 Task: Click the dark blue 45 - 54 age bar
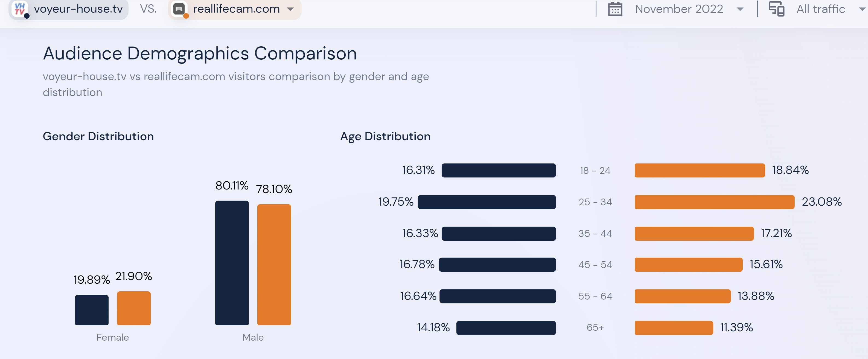click(497, 265)
